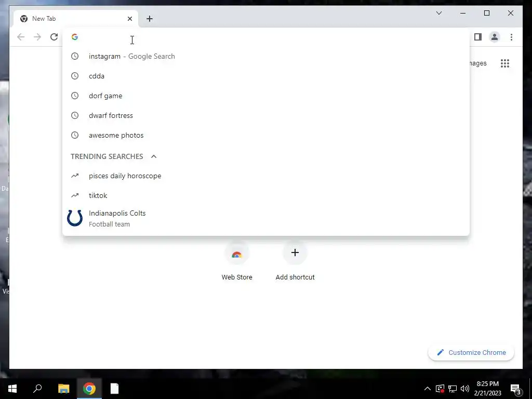
Task: Click the forward navigation arrow
Action: [37, 37]
